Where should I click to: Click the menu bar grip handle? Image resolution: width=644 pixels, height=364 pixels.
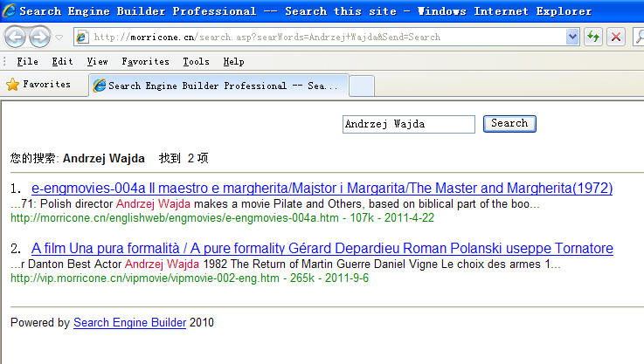click(4, 62)
